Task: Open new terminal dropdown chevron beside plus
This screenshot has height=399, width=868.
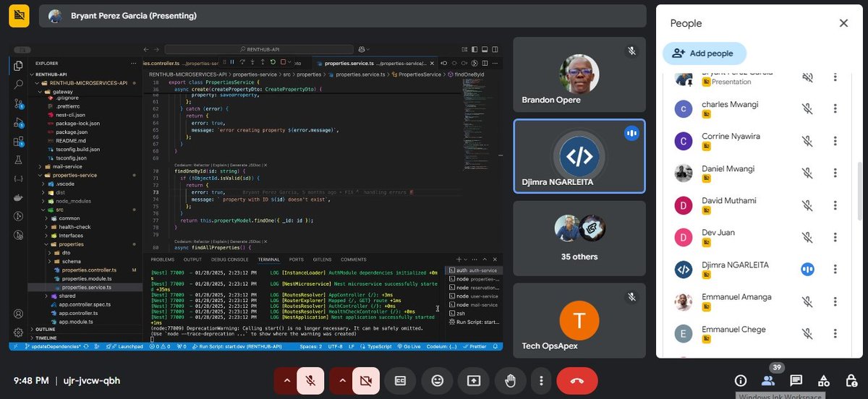Action: (466, 259)
